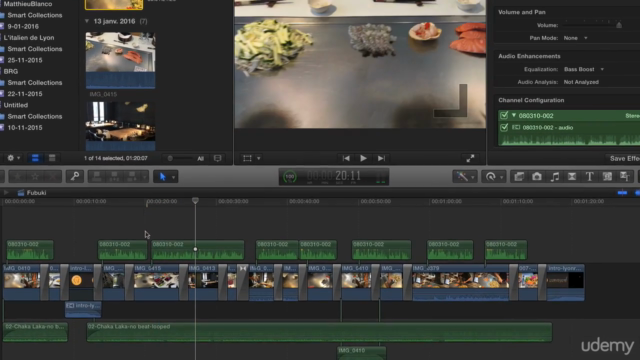
Task: Select the IMG_0415 browser thumbnail
Action: click(x=120, y=60)
